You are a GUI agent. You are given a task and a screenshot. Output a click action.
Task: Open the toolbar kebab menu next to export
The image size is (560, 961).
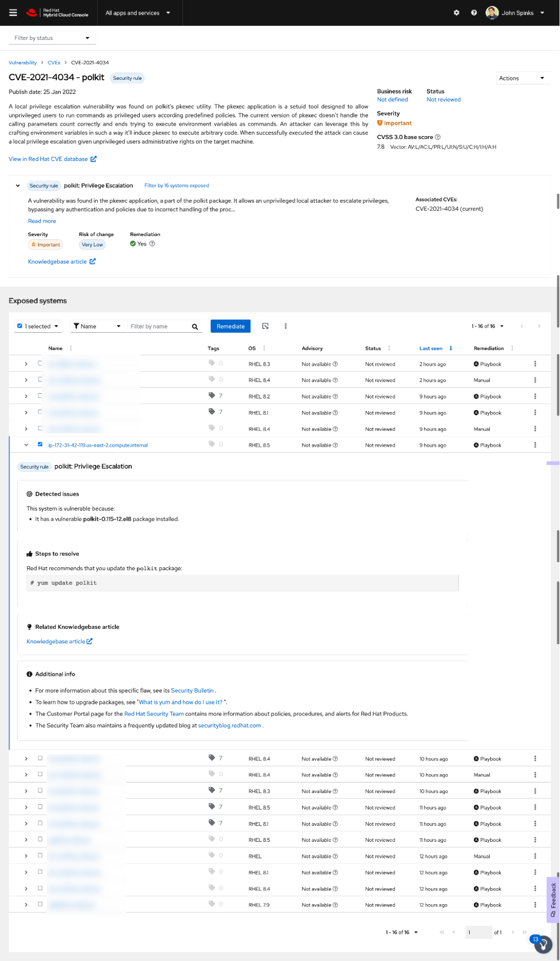coord(286,326)
